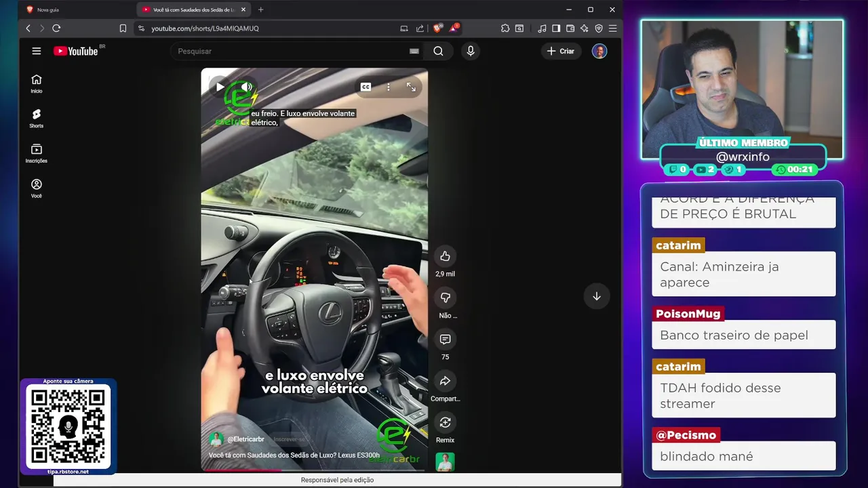Open Brave Rewards triangle icon
868x488 pixels.
pyautogui.click(x=454, y=28)
